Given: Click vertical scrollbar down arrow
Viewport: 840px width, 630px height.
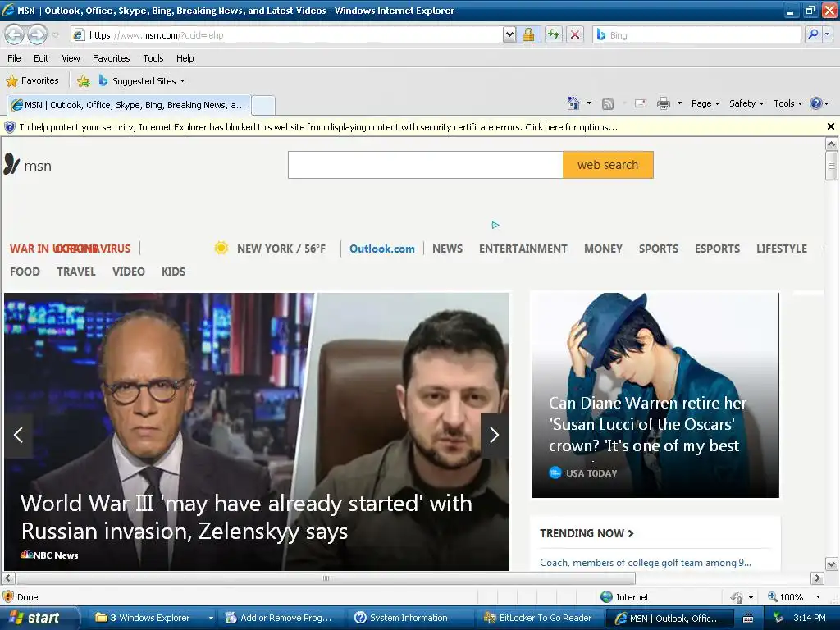Looking at the screenshot, I should (831, 564).
